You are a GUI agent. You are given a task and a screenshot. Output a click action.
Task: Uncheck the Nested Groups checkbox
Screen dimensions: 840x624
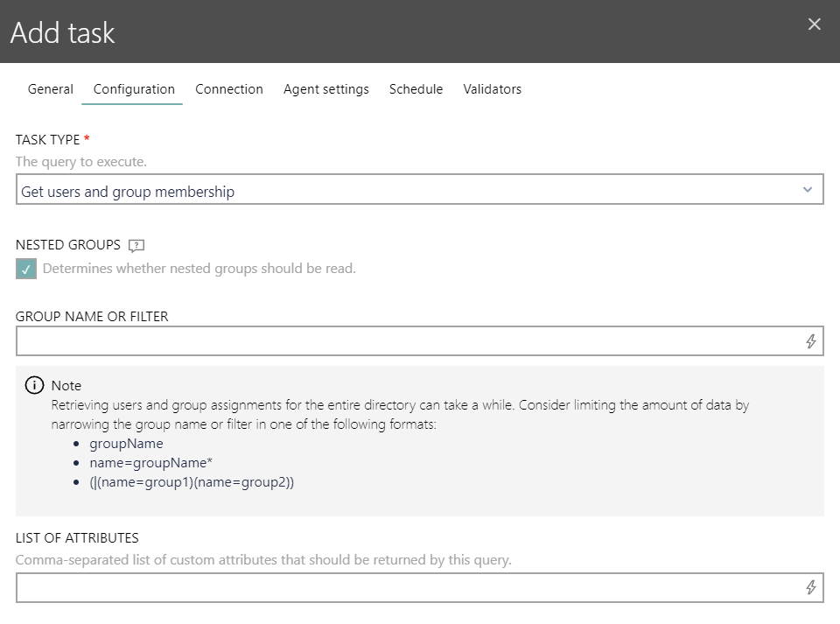point(26,270)
